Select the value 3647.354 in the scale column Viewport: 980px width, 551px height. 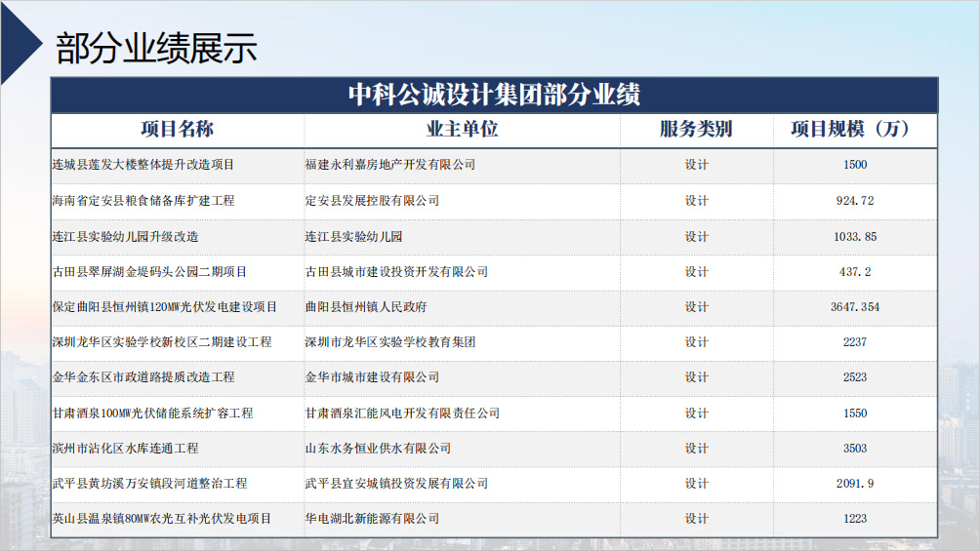(x=854, y=307)
